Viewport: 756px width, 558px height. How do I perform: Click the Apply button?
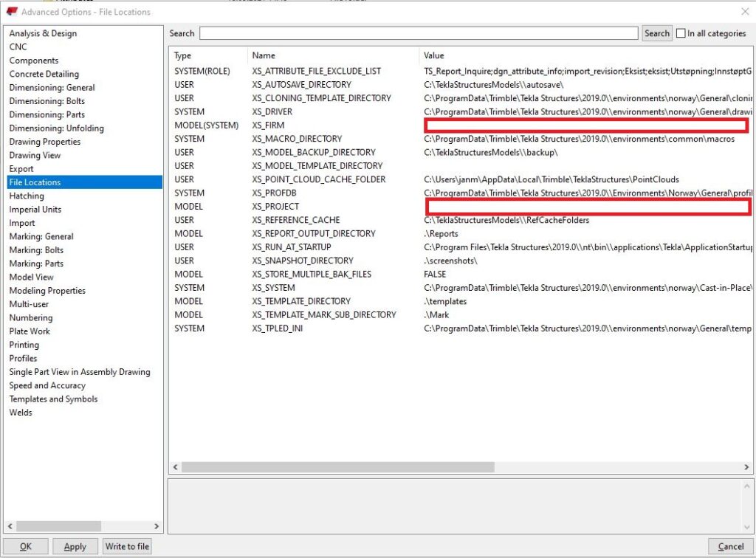[x=75, y=547]
